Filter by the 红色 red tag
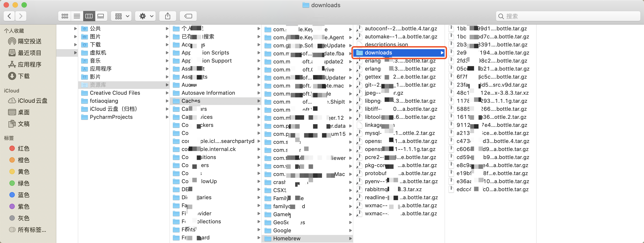 (x=19, y=148)
